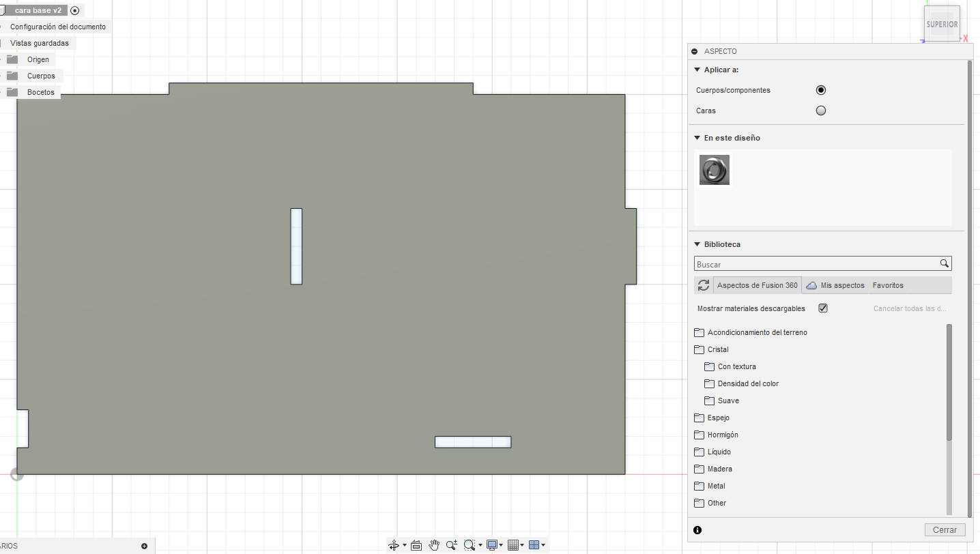Toggle 'Mostrar materiales descargables' checkbox

[x=823, y=308]
